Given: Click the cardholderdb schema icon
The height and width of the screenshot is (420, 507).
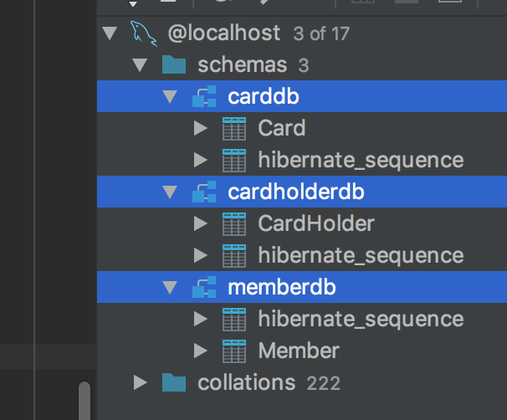Looking at the screenshot, I should pyautogui.click(x=204, y=192).
